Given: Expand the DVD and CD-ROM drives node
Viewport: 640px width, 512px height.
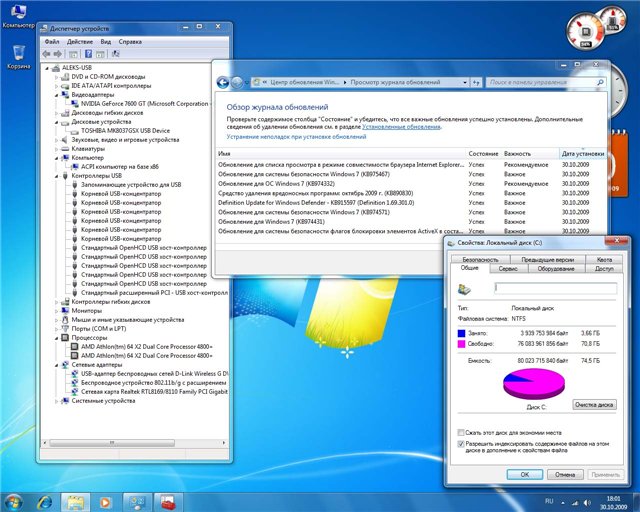Looking at the screenshot, I should point(56,77).
